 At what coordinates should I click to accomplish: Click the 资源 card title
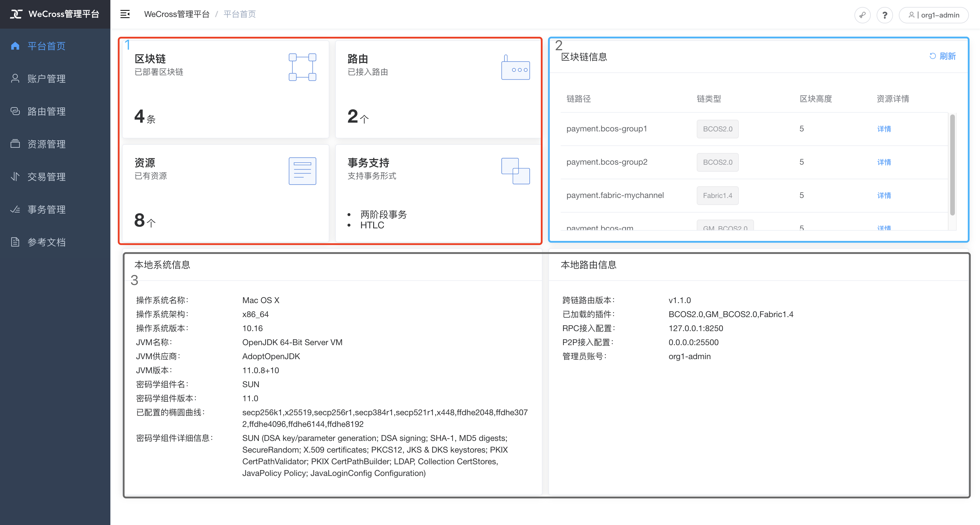point(145,163)
